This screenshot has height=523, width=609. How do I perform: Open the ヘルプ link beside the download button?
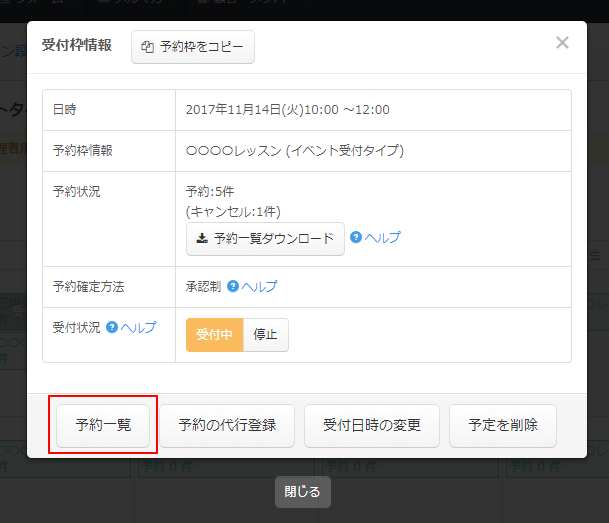[383, 238]
